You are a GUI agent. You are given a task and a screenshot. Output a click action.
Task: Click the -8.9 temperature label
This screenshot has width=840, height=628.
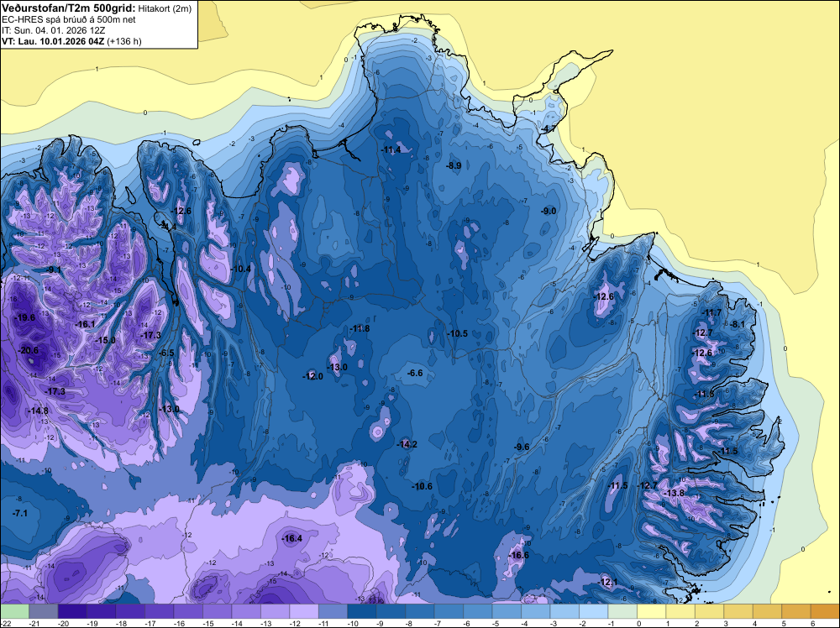pos(454,166)
